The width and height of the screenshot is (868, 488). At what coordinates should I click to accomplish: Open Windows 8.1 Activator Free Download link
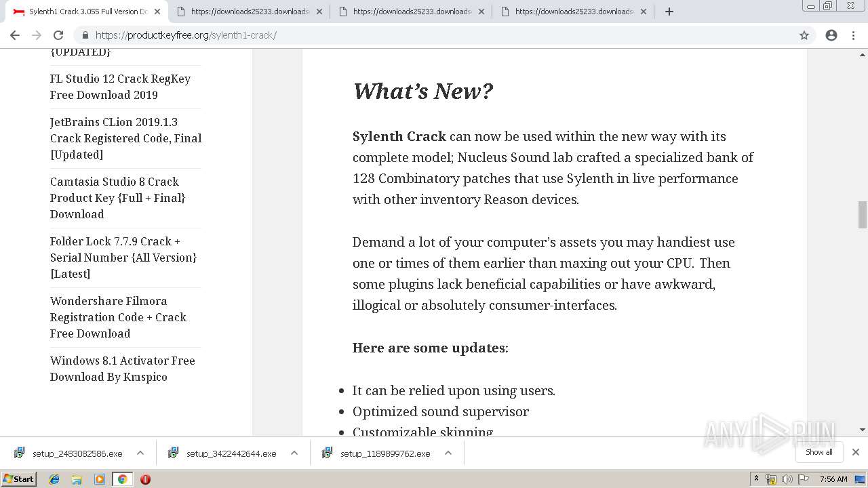coord(122,369)
